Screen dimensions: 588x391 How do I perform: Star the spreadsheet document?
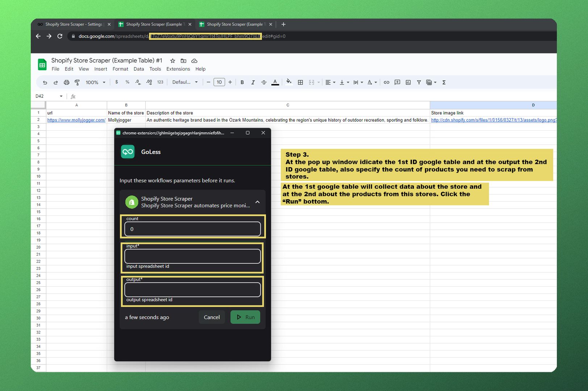click(173, 61)
